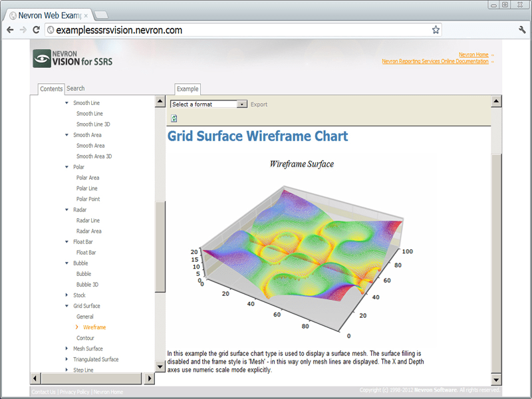The width and height of the screenshot is (532, 399).
Task: Open the browser wrench settings menu
Action: (x=522, y=30)
